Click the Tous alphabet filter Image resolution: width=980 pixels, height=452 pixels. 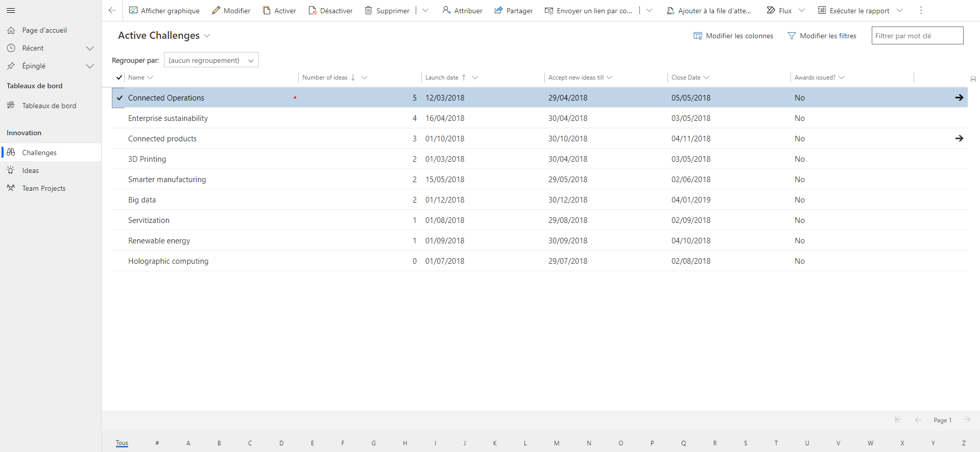(x=122, y=443)
